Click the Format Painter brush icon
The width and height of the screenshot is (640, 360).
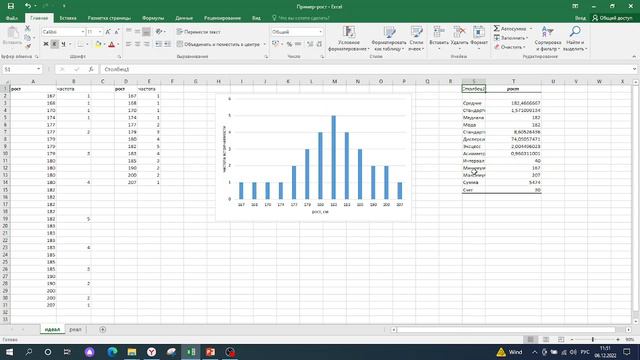point(27,47)
